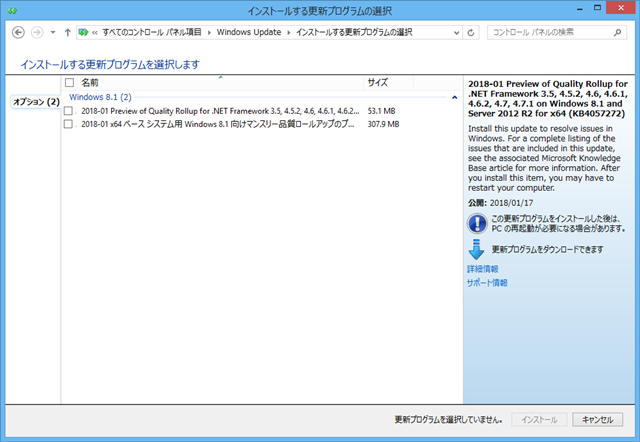Focus the control panel search field

coord(557,32)
